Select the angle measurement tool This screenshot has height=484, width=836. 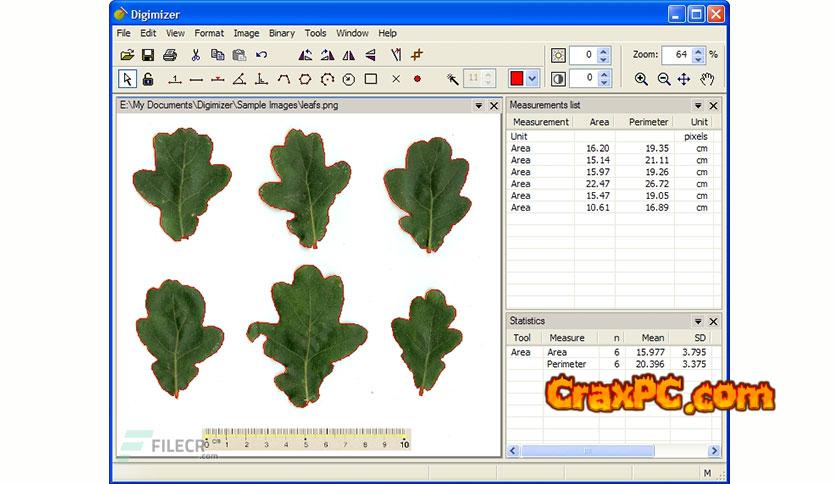[239, 79]
